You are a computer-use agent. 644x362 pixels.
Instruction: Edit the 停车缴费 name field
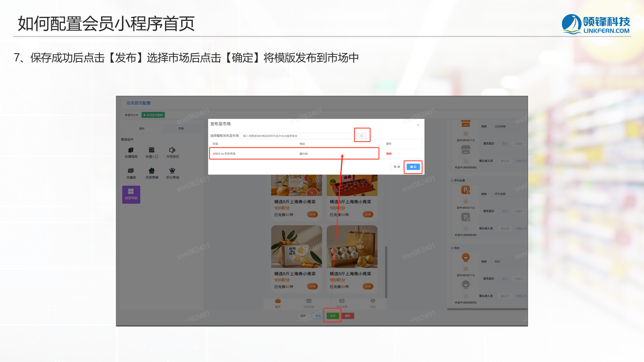click(510, 194)
